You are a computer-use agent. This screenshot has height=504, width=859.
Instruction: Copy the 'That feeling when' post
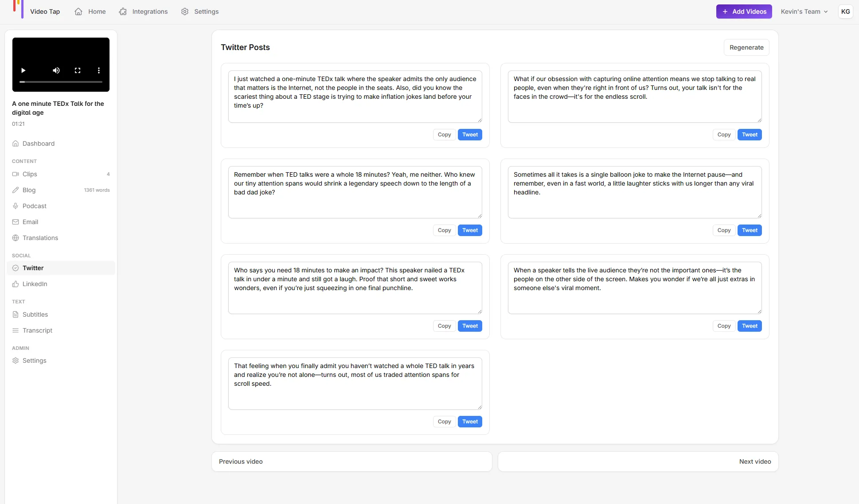444,422
